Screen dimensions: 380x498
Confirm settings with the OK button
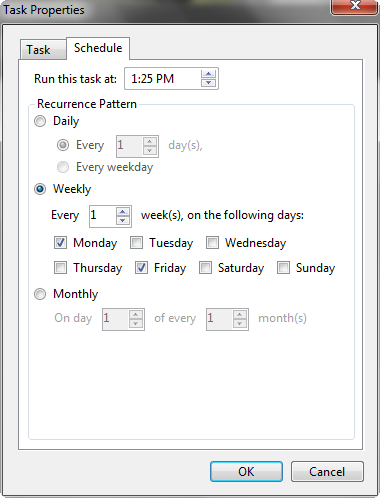tap(246, 472)
